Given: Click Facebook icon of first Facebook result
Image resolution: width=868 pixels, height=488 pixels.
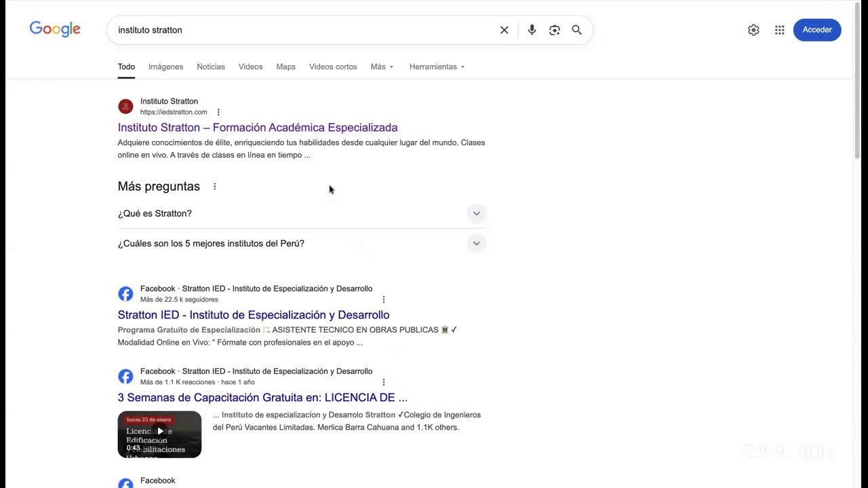Looking at the screenshot, I should click(125, 293).
